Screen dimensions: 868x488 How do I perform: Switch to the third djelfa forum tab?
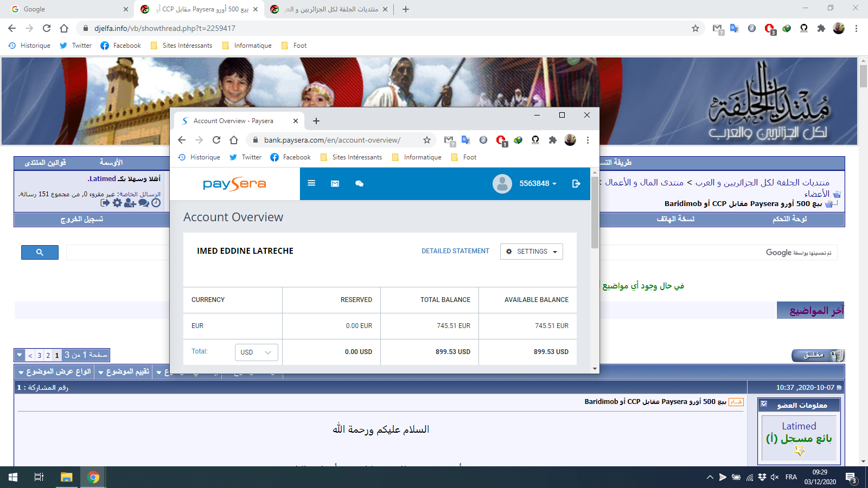(330, 9)
